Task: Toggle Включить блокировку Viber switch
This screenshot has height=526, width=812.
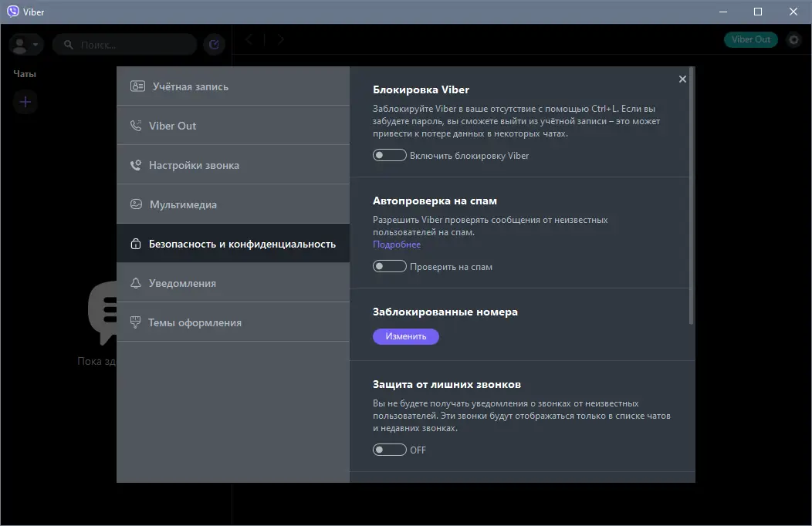Action: click(x=390, y=155)
